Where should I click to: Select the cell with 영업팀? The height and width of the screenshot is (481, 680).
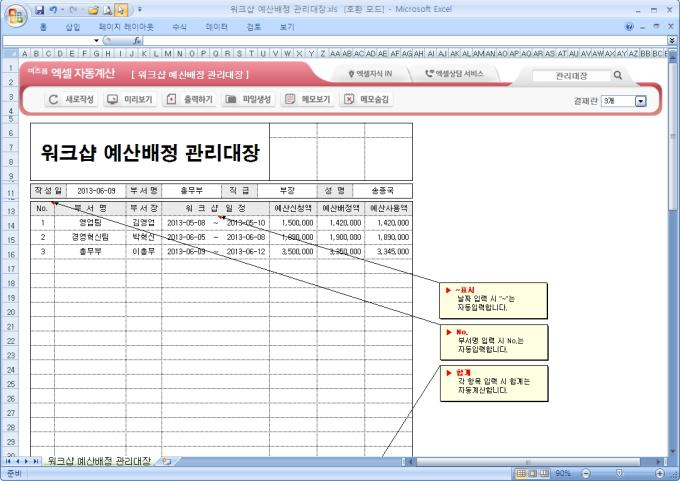[x=90, y=223]
